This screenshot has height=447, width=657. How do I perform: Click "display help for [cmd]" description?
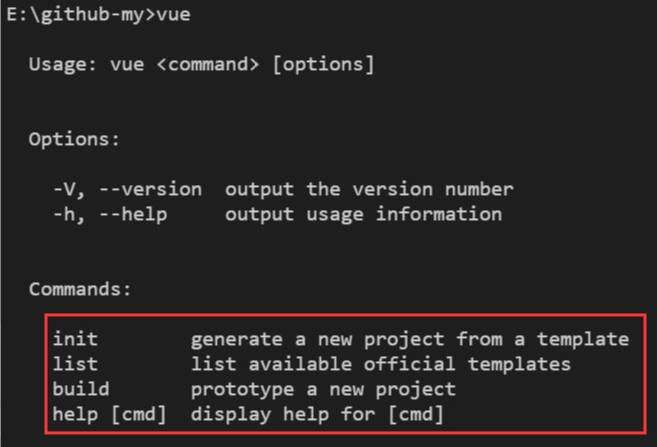pyautogui.click(x=316, y=413)
